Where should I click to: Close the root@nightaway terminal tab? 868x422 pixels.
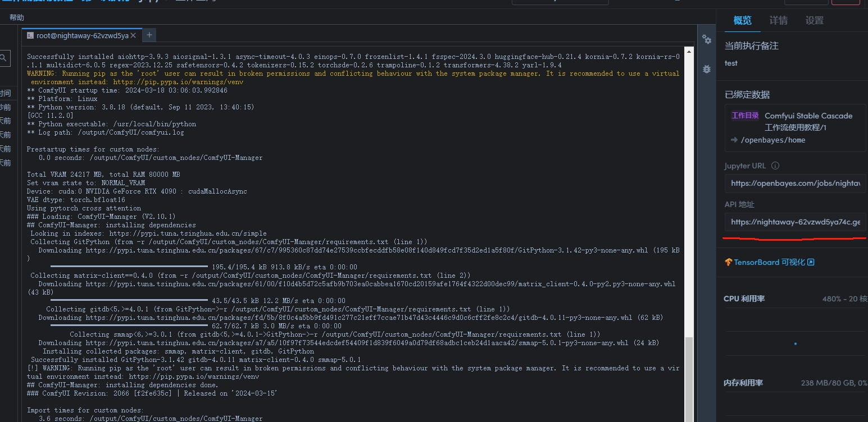pyautogui.click(x=134, y=35)
